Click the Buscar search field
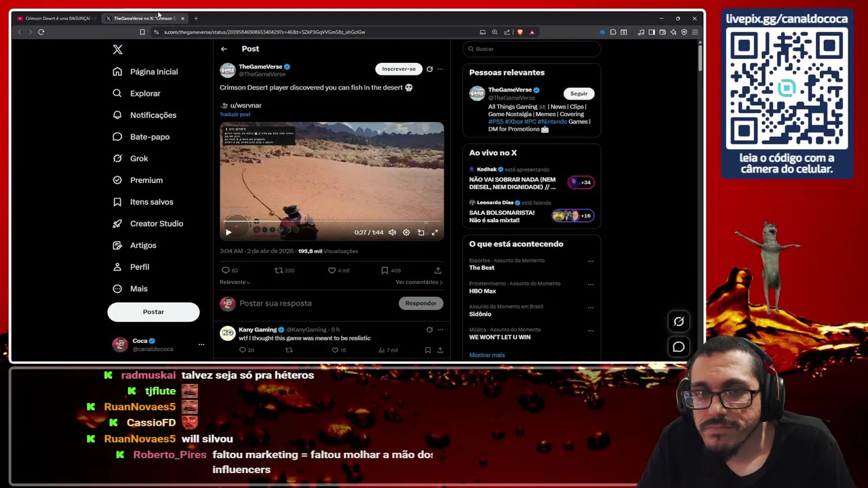The width and height of the screenshot is (868, 488). pos(532,49)
